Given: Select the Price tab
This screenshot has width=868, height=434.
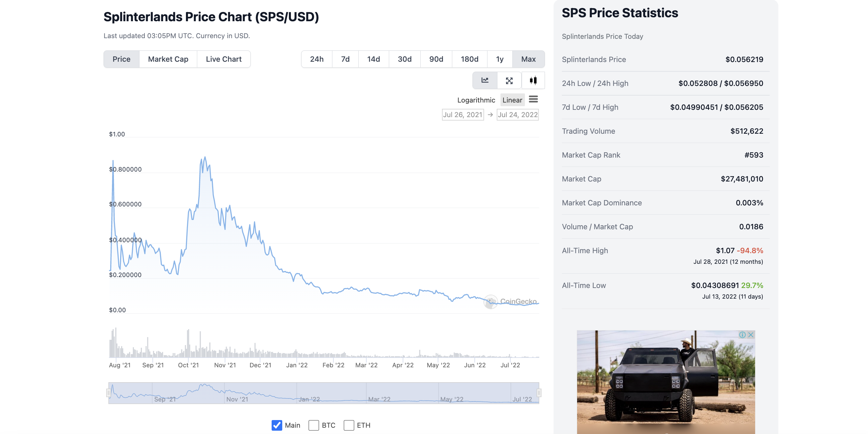Looking at the screenshot, I should point(121,59).
